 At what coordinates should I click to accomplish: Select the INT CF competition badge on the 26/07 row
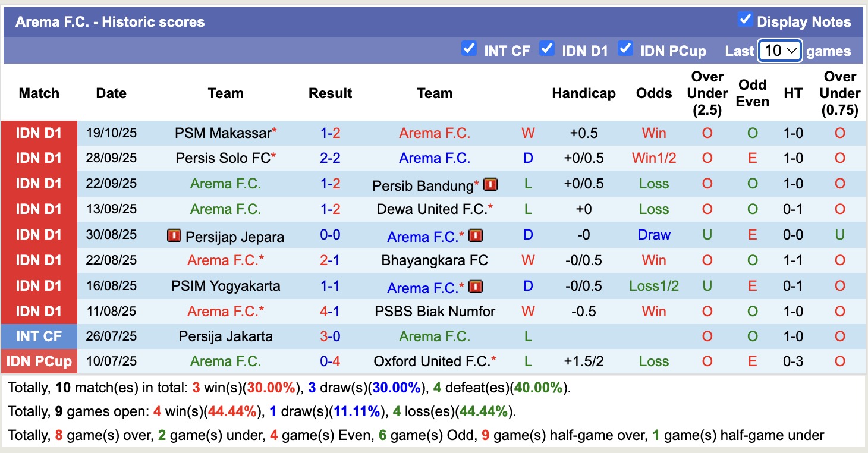[x=39, y=336]
